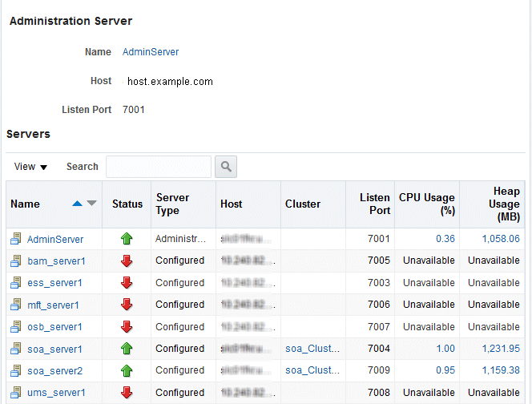
Task: Click green up status arrow for AdminServer
Action: click(127, 239)
